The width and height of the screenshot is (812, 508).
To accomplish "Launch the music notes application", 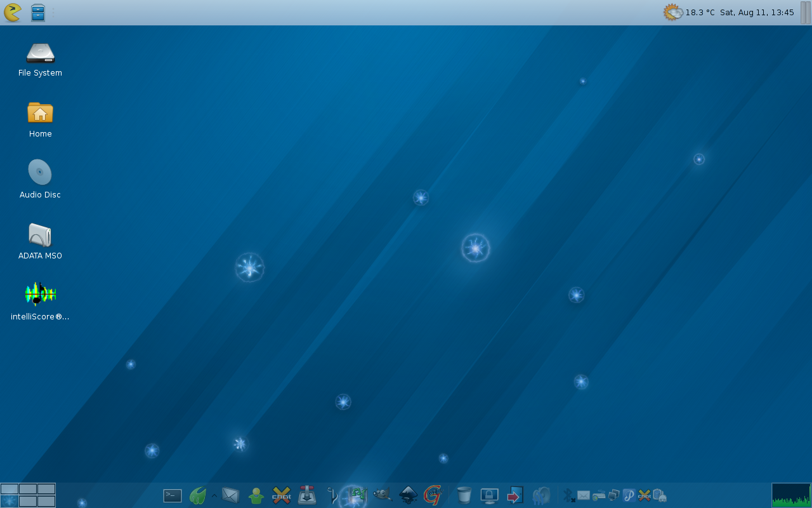I will tap(358, 495).
